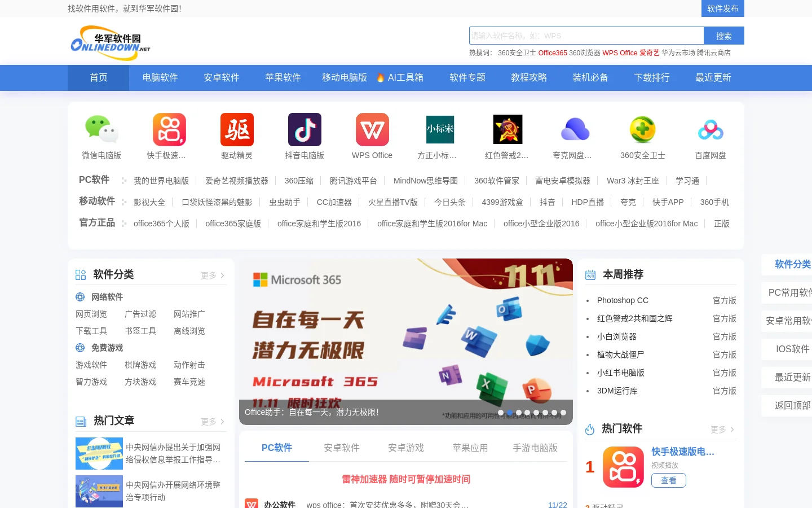Open the 驱动精灵 app icon
This screenshot has width=812, height=508.
(237, 129)
